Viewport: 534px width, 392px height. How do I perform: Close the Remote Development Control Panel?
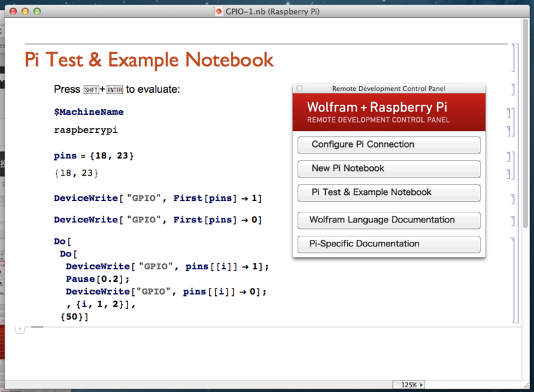300,88
